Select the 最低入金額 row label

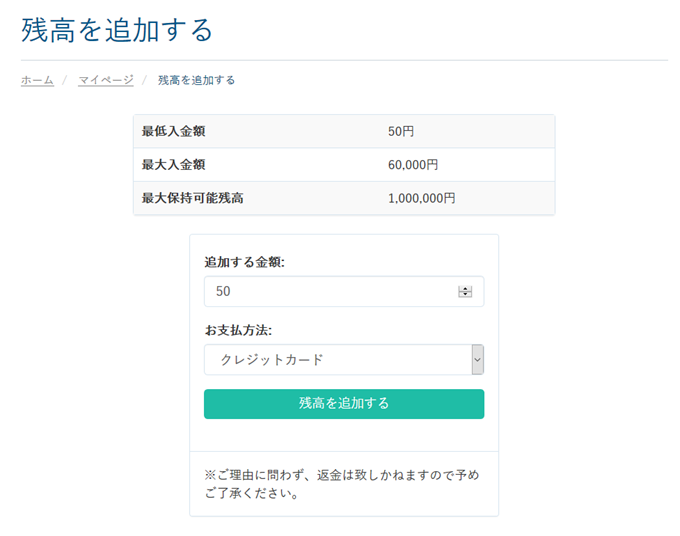coord(173,132)
